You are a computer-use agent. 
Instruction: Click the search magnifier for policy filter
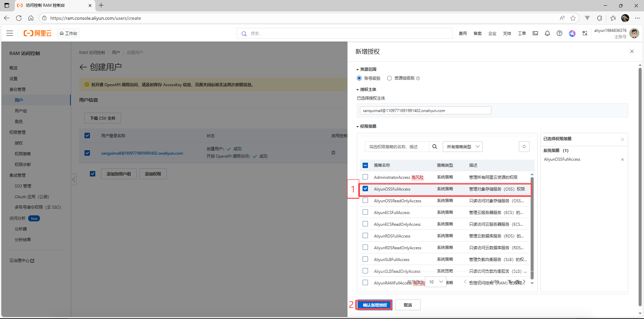[435, 147]
